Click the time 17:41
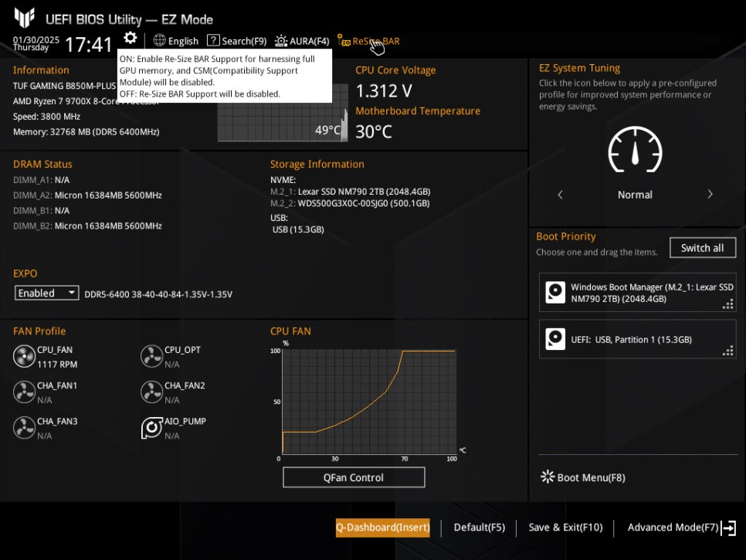746x560 pixels. click(89, 45)
